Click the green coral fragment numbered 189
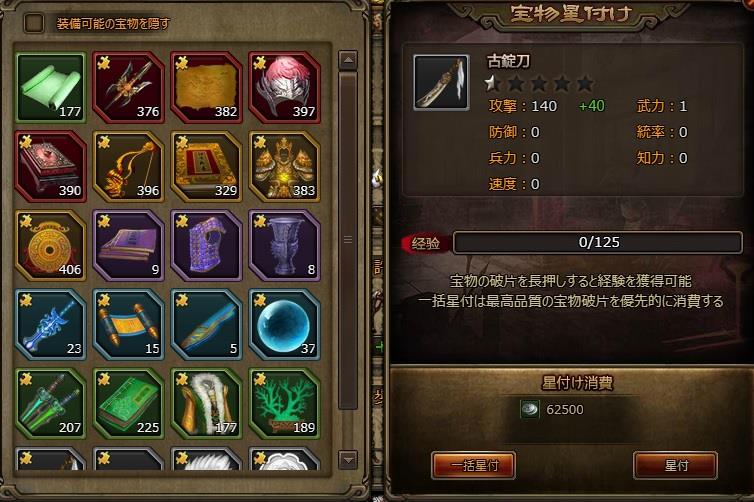The width and height of the screenshot is (754, 502). coord(284,403)
